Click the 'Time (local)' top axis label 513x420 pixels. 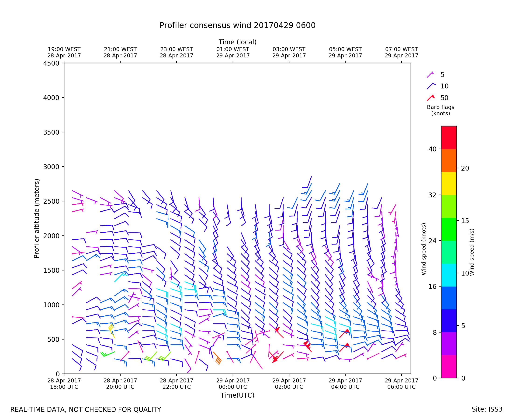pos(237,42)
